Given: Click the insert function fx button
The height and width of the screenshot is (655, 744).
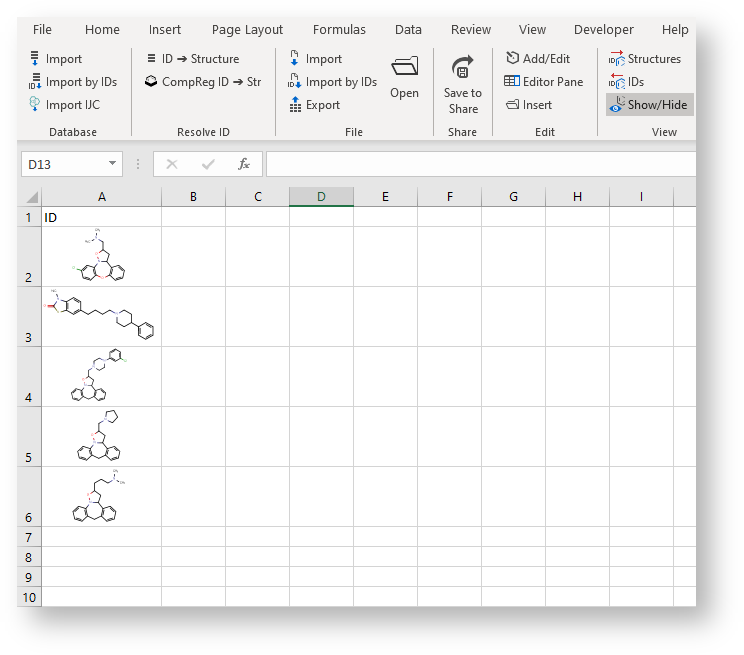Looking at the screenshot, I should tap(243, 164).
